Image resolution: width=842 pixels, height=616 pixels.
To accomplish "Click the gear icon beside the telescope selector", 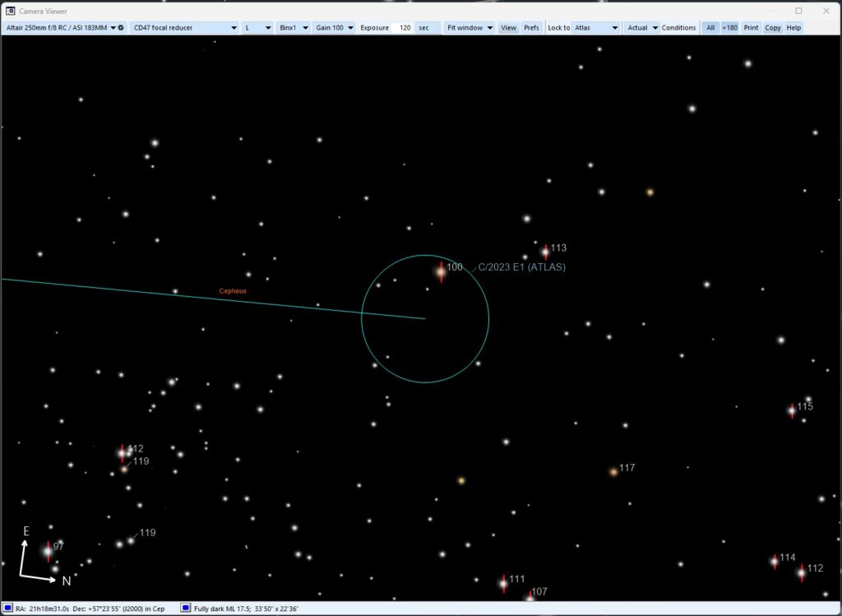I will coord(121,28).
